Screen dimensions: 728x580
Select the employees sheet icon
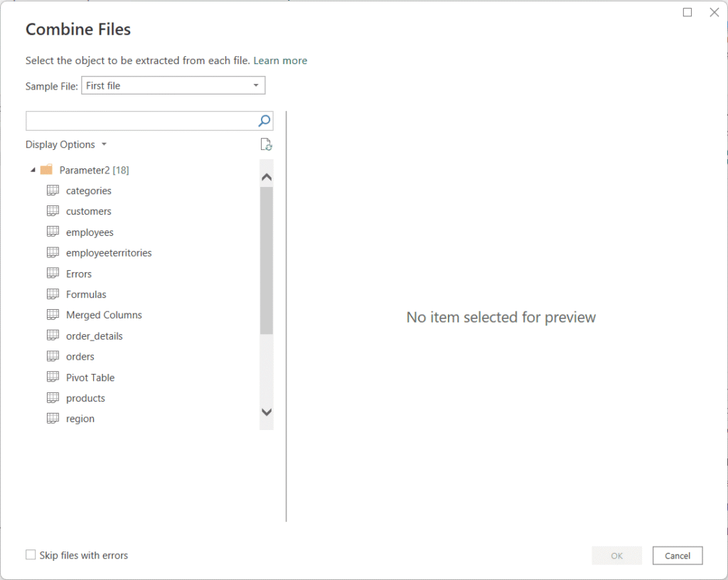point(53,231)
